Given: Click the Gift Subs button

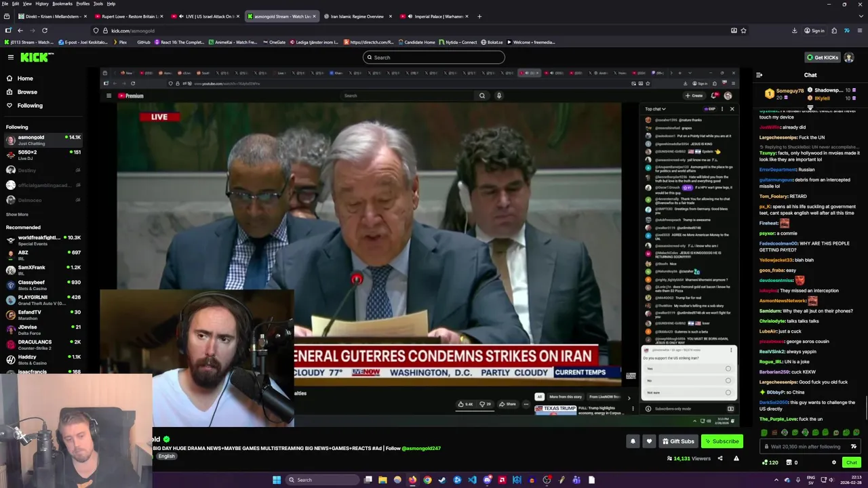Looking at the screenshot, I should coord(678,441).
